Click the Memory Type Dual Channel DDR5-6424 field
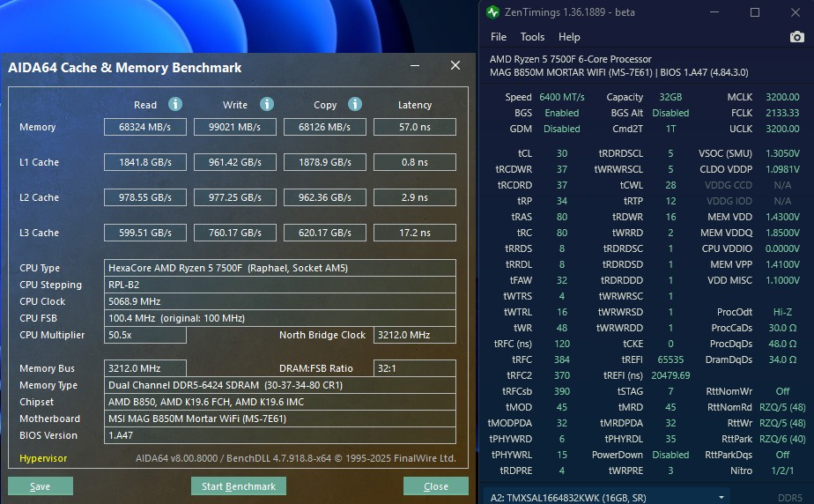Viewport: 814px width, 504px height. pyautogui.click(x=280, y=385)
